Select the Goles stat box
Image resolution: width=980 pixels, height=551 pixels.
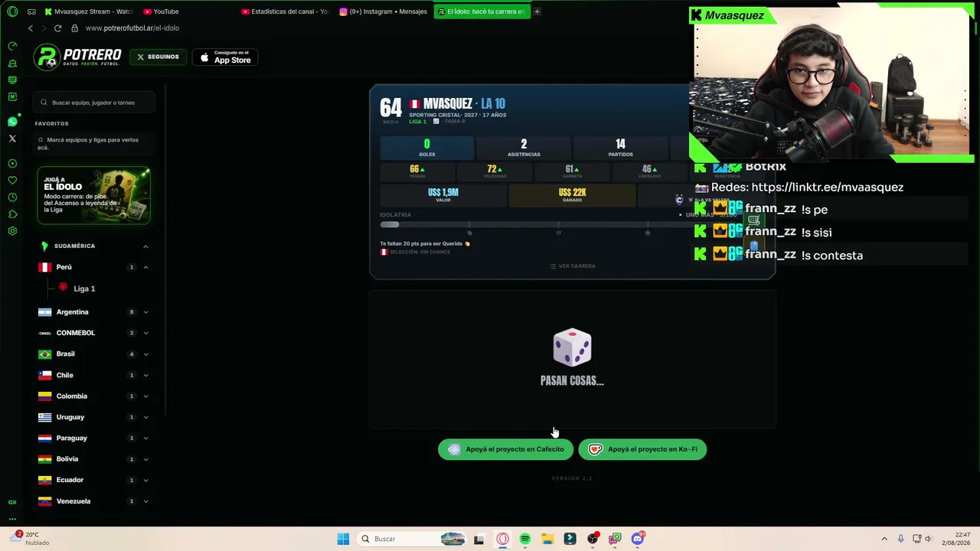(427, 148)
